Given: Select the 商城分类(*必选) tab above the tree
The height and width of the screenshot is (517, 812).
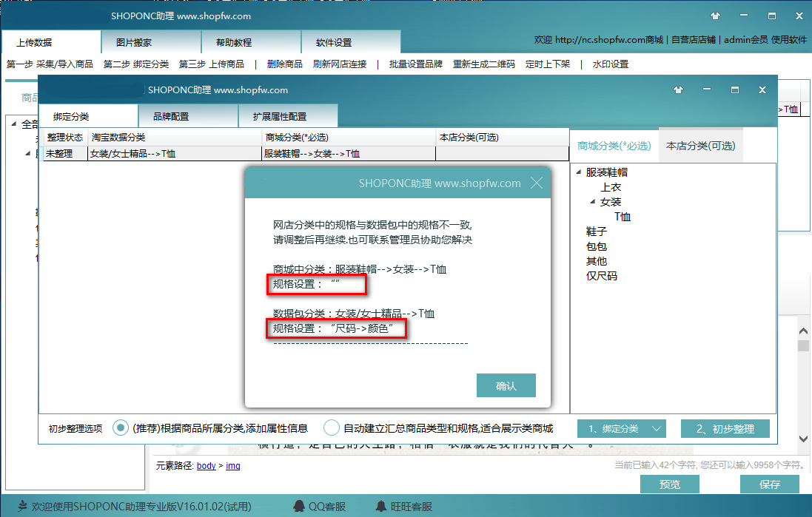Looking at the screenshot, I should (x=614, y=146).
